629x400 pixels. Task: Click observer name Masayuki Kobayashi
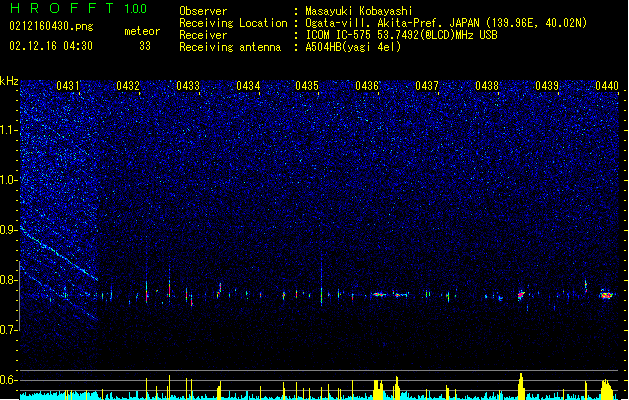tap(358, 11)
